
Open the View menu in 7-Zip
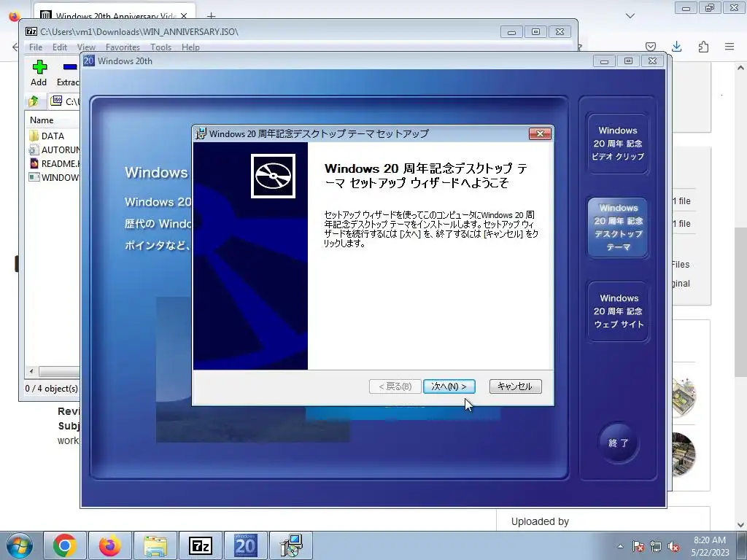[86, 47]
